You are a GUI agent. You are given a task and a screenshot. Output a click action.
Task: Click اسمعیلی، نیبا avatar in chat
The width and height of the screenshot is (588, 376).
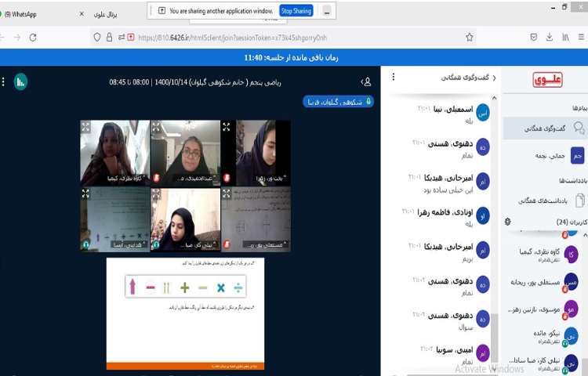[x=483, y=112]
